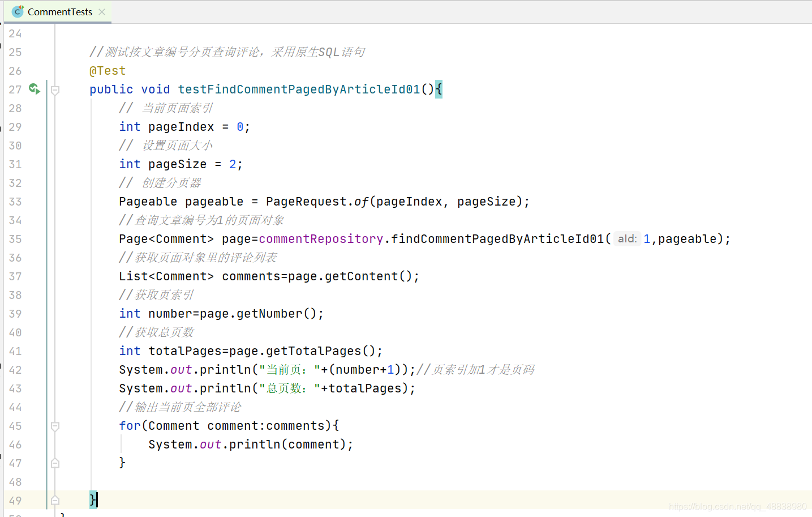Click the closing brace on line 49
This screenshot has height=517, width=812.
pyautogui.click(x=93, y=500)
